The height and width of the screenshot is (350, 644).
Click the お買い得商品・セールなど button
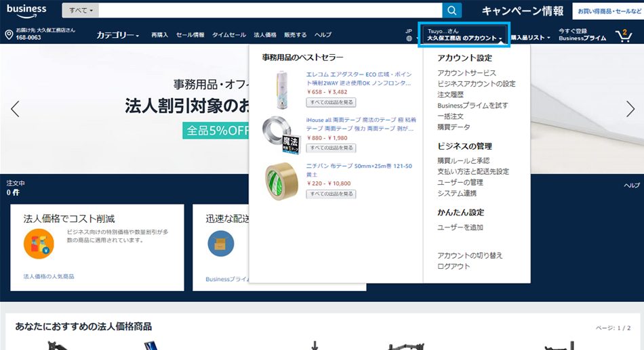click(609, 11)
